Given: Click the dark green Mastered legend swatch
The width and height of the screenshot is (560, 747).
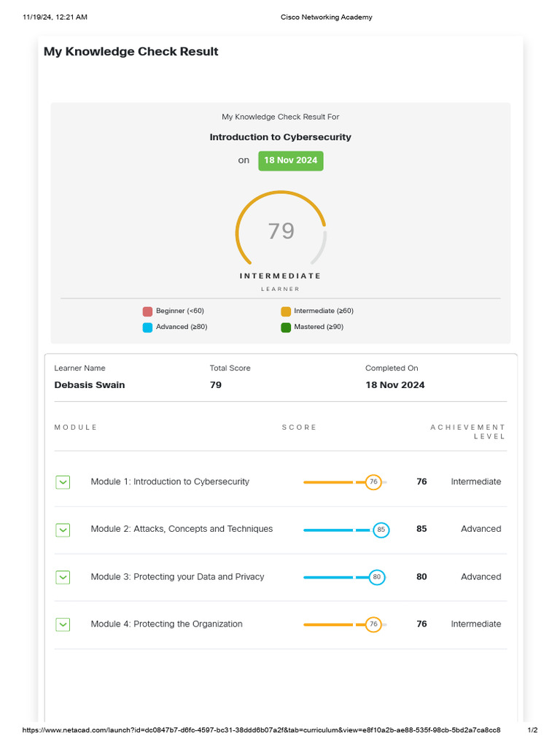Looking at the screenshot, I should pyautogui.click(x=286, y=328).
